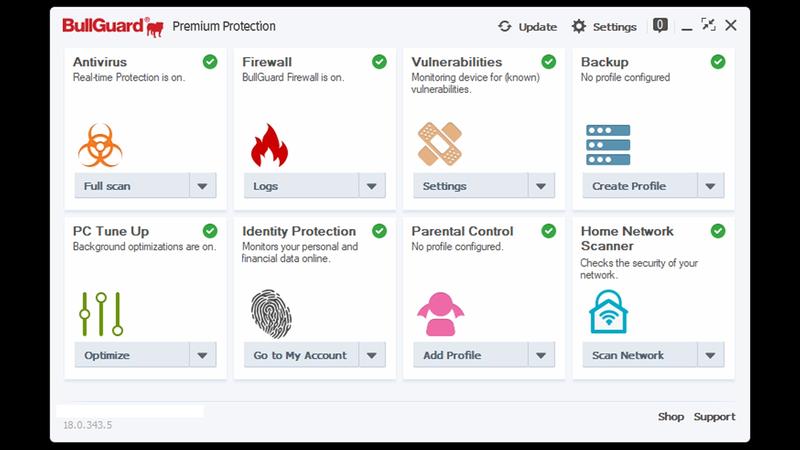The height and width of the screenshot is (450, 800).
Task: Start a Full scan
Action: [x=132, y=186]
